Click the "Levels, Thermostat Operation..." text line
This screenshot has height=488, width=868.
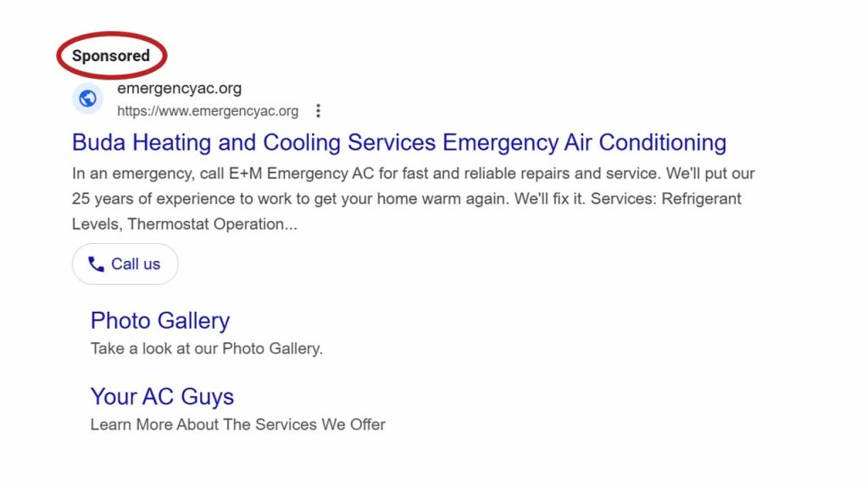184,225
